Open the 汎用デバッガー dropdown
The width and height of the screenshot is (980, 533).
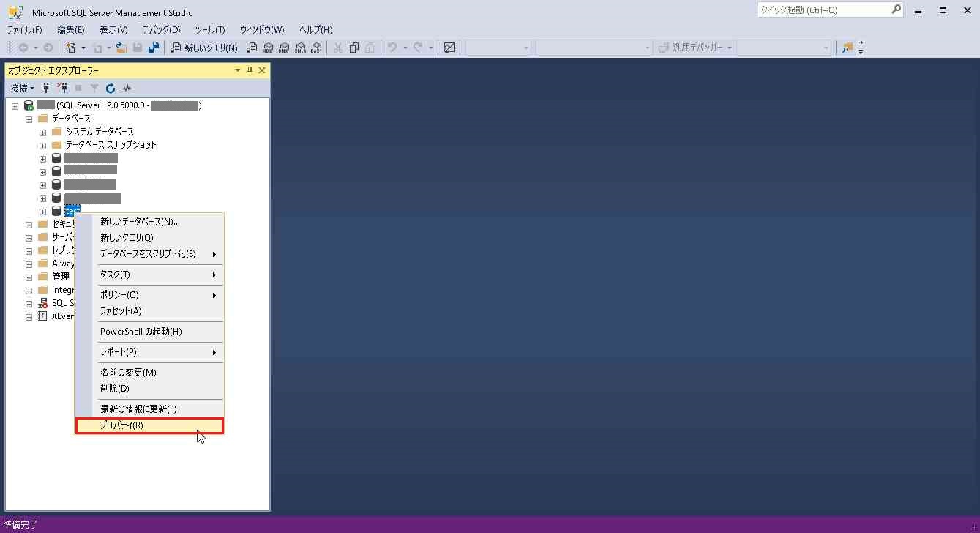[695, 48]
